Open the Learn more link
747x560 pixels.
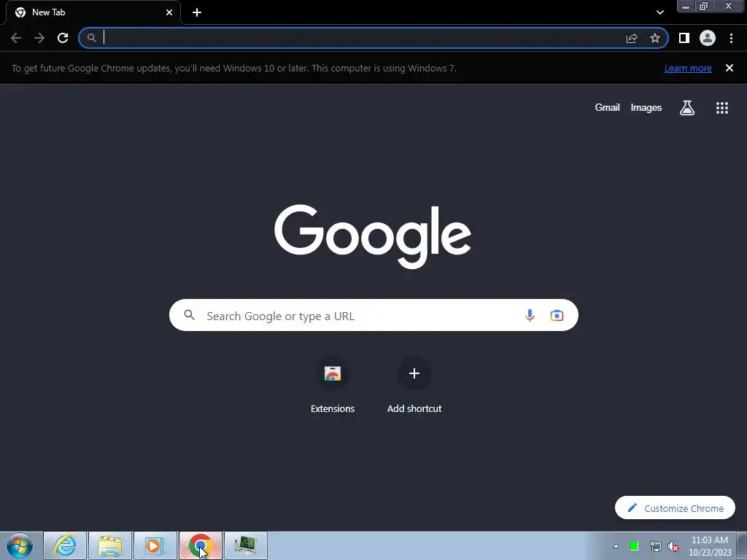688,68
